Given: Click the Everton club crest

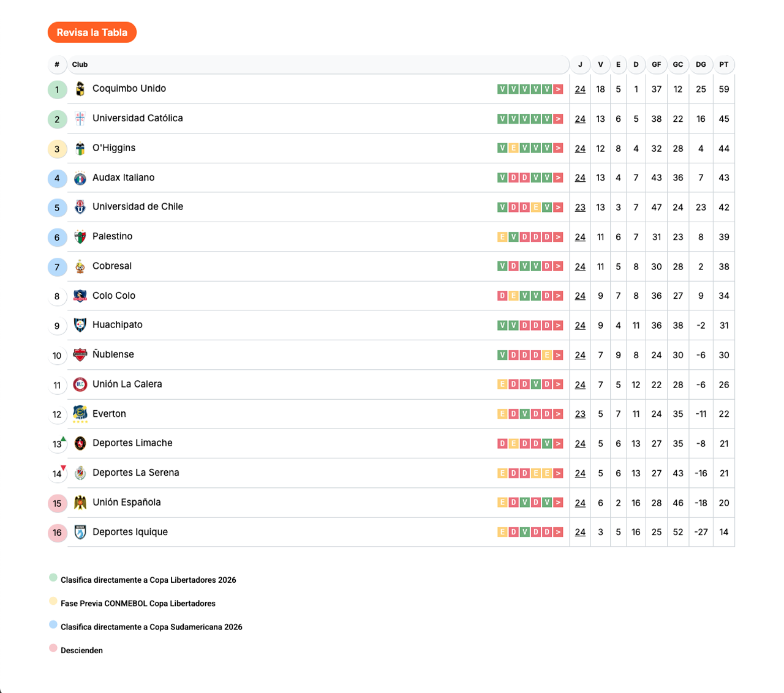Looking at the screenshot, I should coord(80,413).
